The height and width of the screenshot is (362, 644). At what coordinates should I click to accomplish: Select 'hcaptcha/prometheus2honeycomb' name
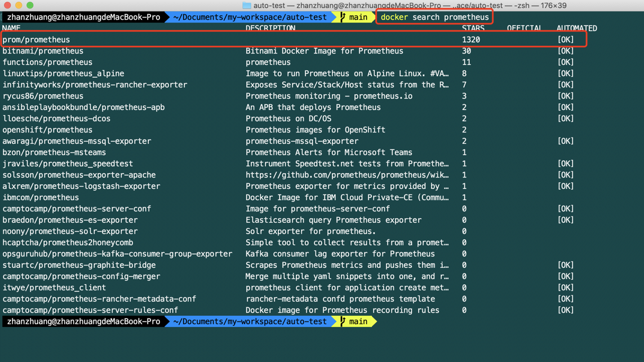(68, 243)
